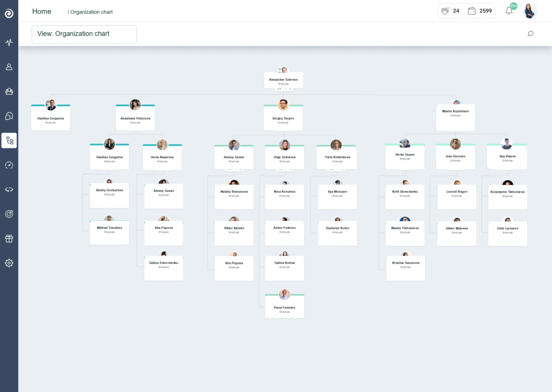The width and height of the screenshot is (552, 392).
Task: Click Pavel Fedotov's avatar photo
Action: pos(285,294)
